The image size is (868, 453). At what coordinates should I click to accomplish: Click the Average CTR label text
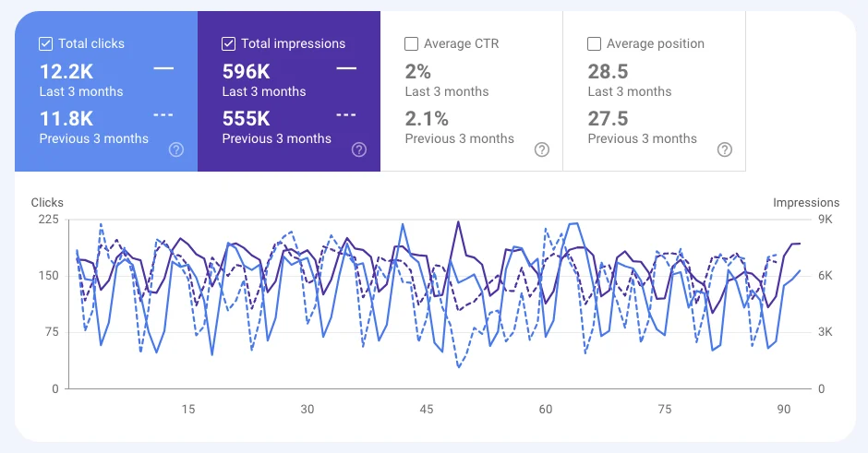coord(461,43)
